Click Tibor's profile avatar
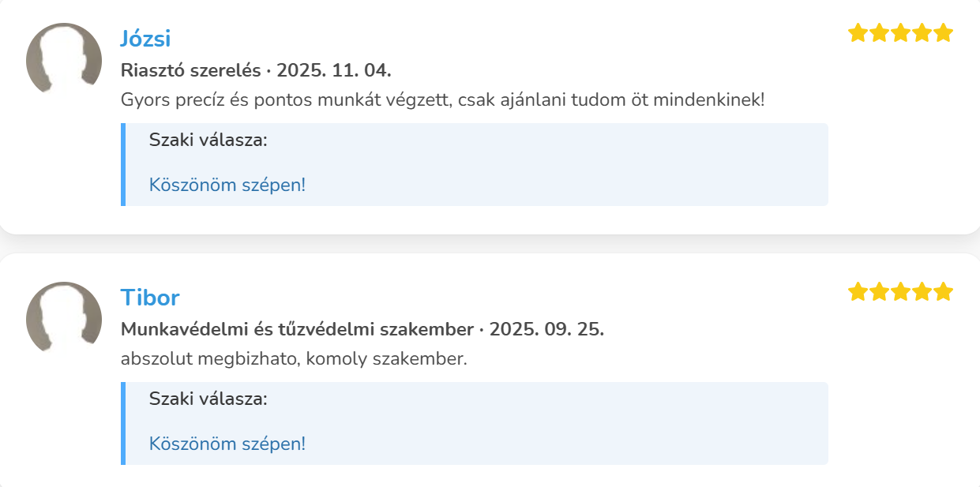 pyautogui.click(x=63, y=318)
